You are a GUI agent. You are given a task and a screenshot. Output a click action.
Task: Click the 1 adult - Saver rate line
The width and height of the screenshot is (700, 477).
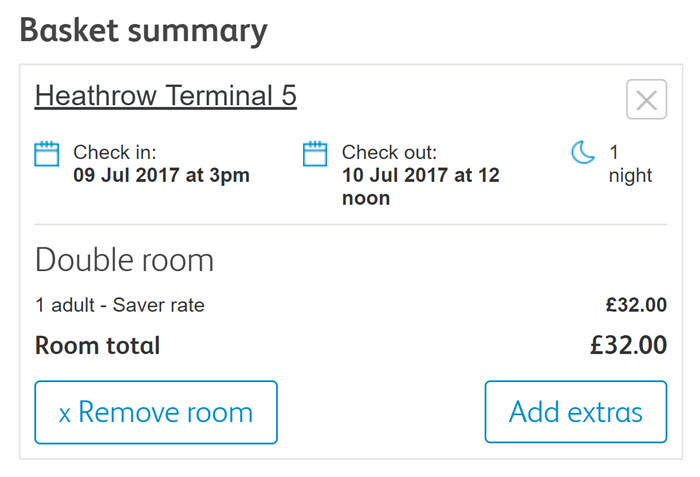[x=120, y=305]
